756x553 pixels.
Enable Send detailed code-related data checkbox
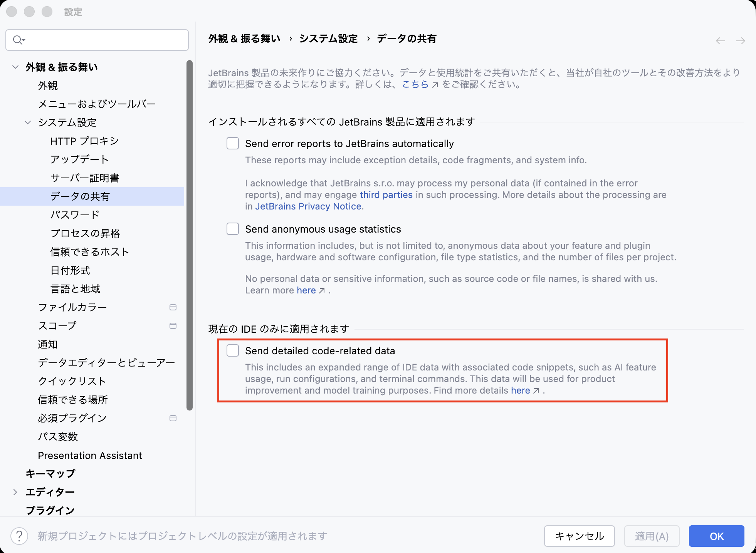(233, 350)
